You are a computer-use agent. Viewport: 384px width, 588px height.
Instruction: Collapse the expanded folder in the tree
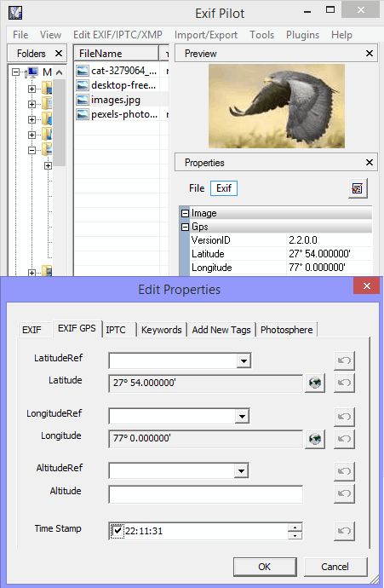pyautogui.click(x=32, y=150)
